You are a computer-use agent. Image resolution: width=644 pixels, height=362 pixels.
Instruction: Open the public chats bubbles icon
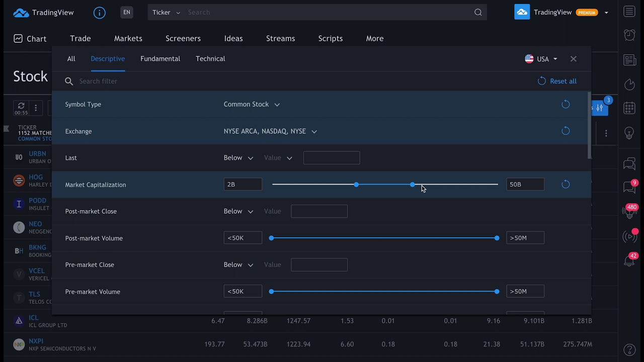tap(629, 163)
